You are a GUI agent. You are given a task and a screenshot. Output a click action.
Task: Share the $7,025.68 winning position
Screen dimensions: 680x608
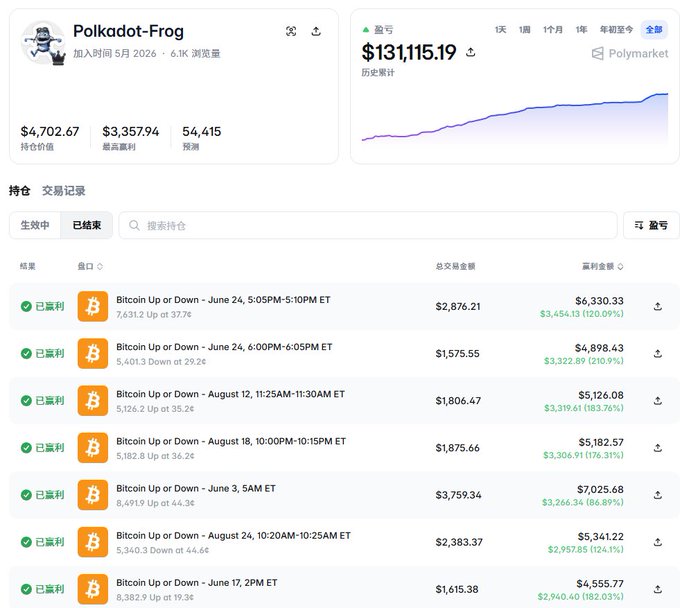coord(657,495)
